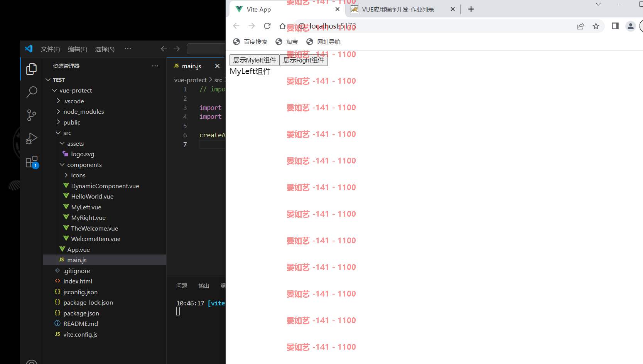Image resolution: width=643 pixels, height=364 pixels.
Task: Toggle browser side panel
Action: point(615,26)
